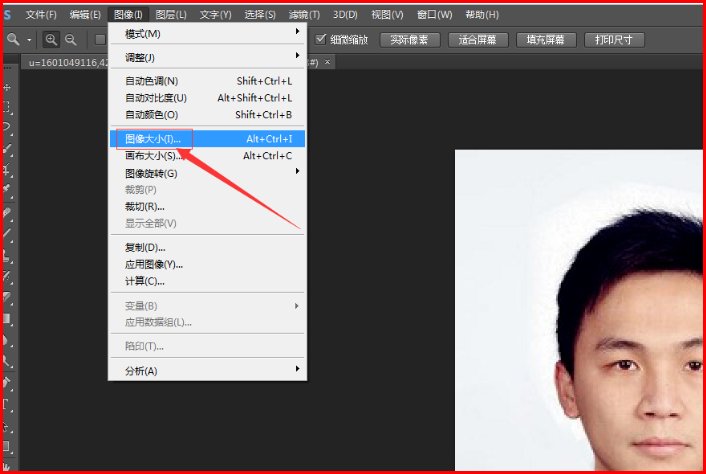Viewport: 706px width, 474px height.
Task: Click the 打印尺寸 button
Action: [614, 40]
